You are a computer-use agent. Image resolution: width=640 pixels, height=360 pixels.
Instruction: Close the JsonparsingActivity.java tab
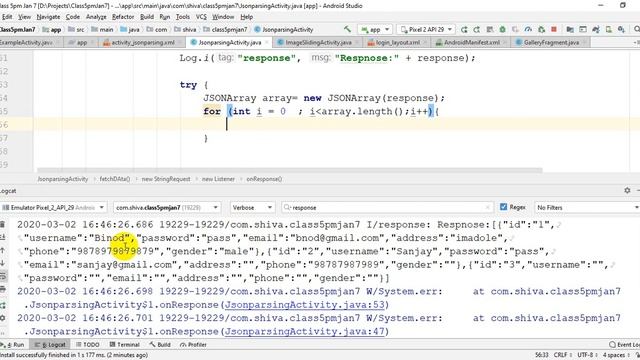point(267,42)
